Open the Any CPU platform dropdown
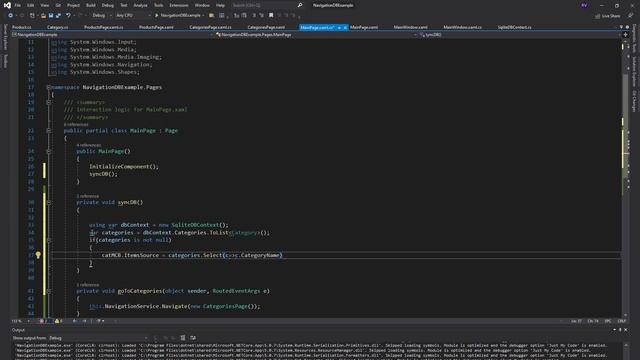The height and width of the screenshot is (360, 640). tap(133, 16)
